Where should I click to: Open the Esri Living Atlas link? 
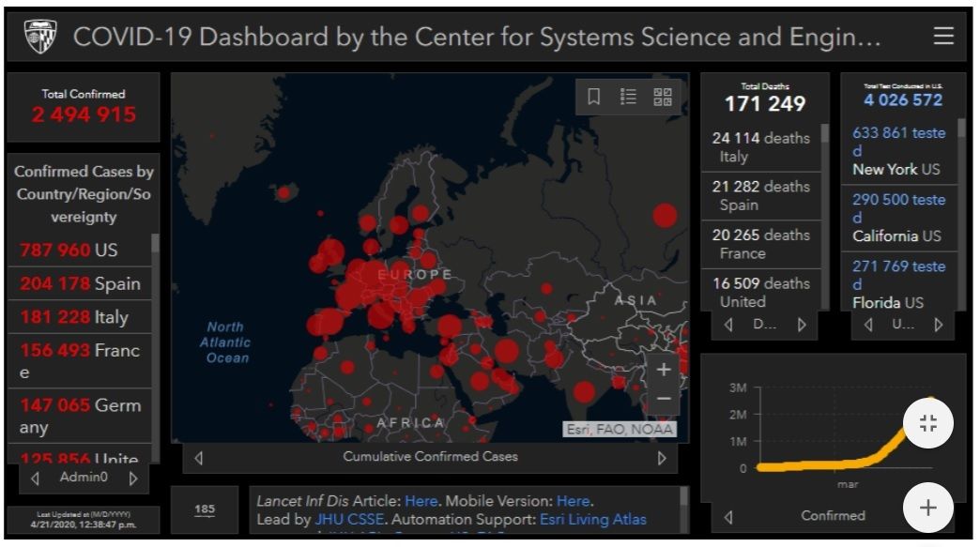click(592, 519)
